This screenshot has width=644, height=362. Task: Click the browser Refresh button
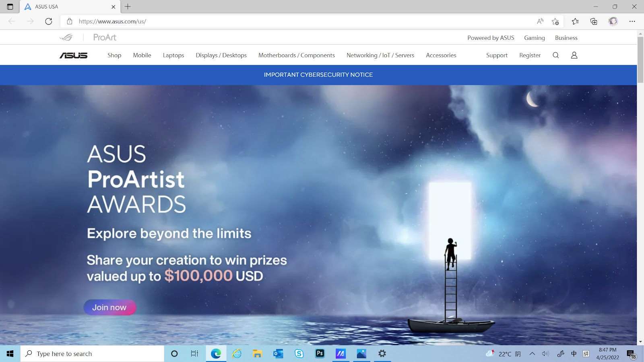coord(49,21)
